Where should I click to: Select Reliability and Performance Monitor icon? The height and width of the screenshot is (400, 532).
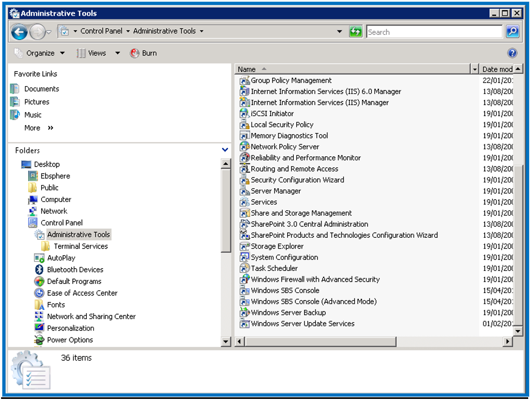pos(244,158)
